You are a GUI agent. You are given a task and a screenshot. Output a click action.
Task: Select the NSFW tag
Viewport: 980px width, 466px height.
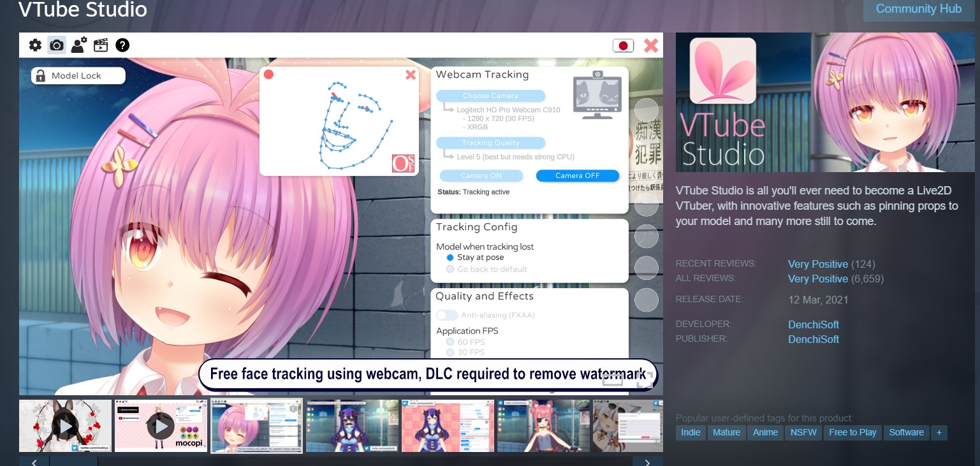tap(803, 433)
